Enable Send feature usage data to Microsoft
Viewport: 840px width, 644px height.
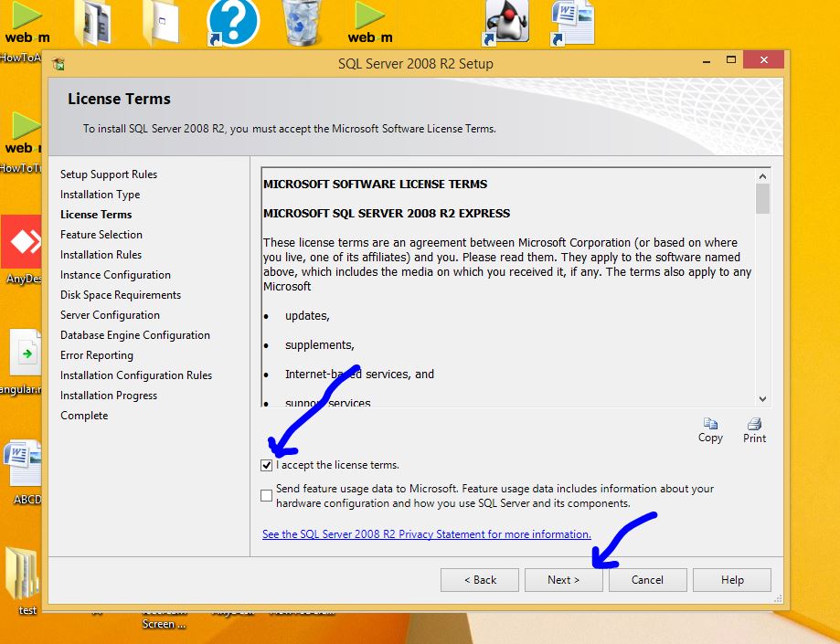tap(267, 495)
